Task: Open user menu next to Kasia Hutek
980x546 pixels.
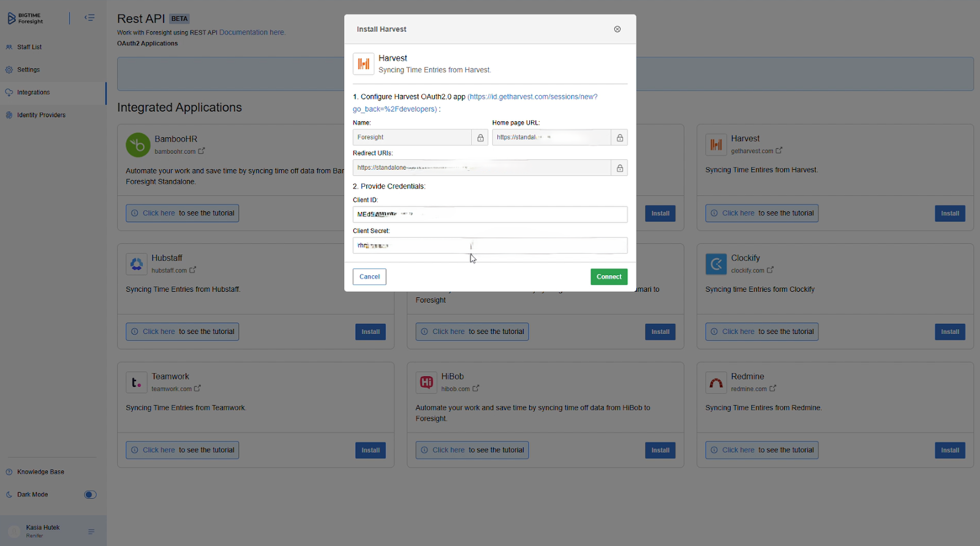Action: 91,531
